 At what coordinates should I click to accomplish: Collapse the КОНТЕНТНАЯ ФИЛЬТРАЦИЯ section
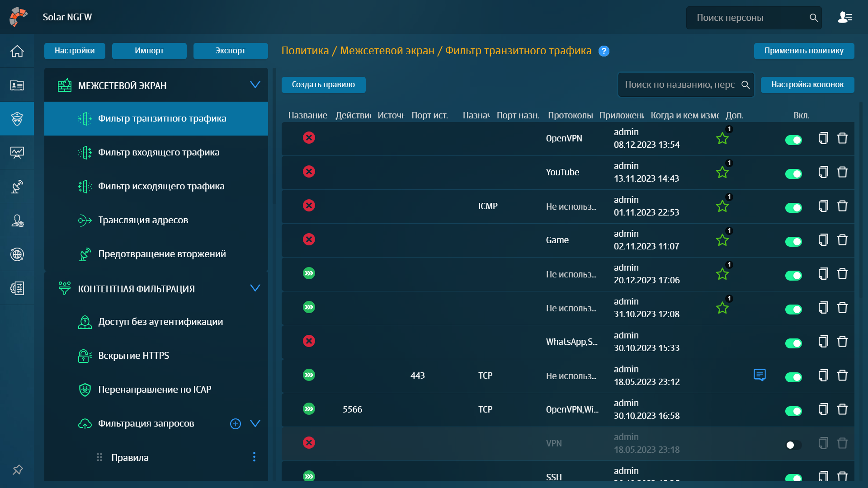click(255, 288)
